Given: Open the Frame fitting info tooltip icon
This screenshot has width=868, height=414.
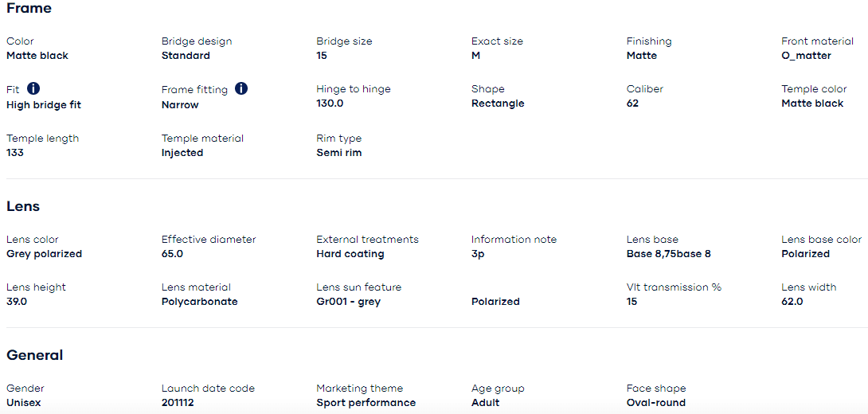Looking at the screenshot, I should coord(241,88).
